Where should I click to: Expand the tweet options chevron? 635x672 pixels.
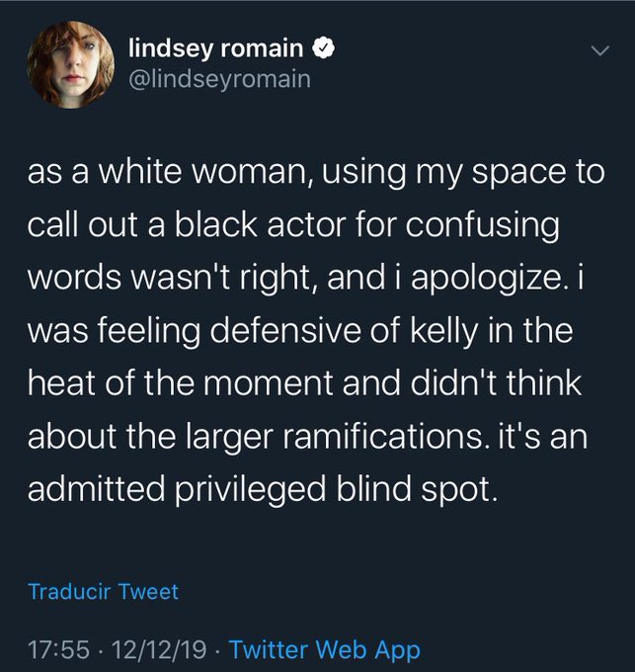pyautogui.click(x=596, y=50)
